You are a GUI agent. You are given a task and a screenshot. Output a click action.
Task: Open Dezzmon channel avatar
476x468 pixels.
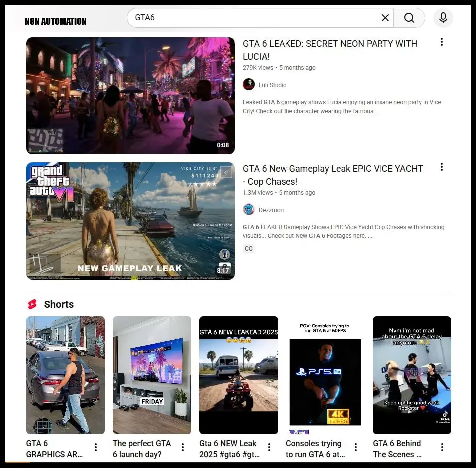click(x=249, y=210)
